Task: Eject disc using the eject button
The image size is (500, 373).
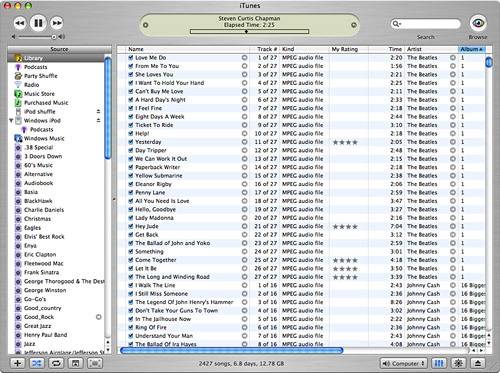Action: click(x=478, y=363)
